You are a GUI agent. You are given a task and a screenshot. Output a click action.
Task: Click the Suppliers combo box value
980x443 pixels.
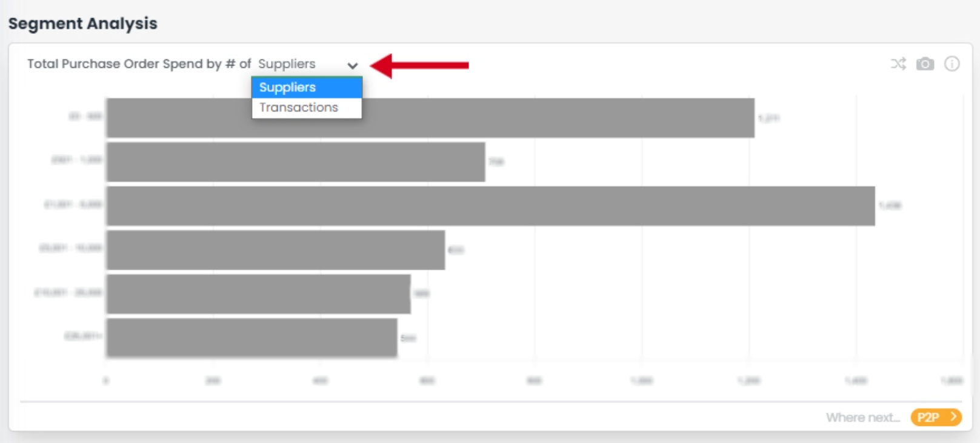(287, 64)
